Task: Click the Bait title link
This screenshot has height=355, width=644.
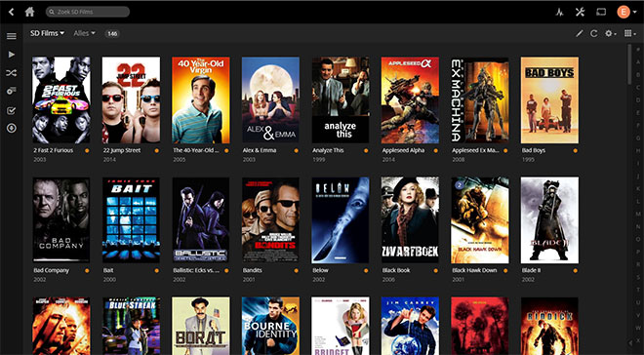Action: click(108, 270)
